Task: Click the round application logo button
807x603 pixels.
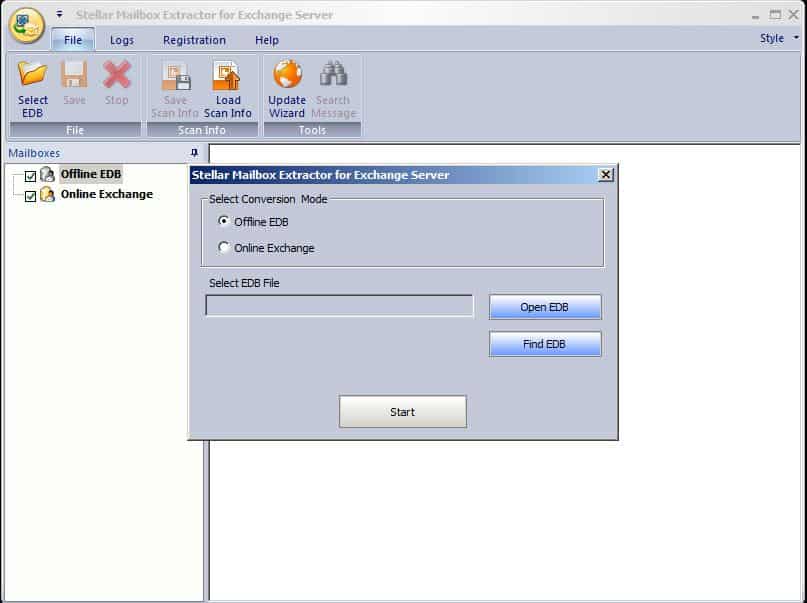Action: click(27, 26)
